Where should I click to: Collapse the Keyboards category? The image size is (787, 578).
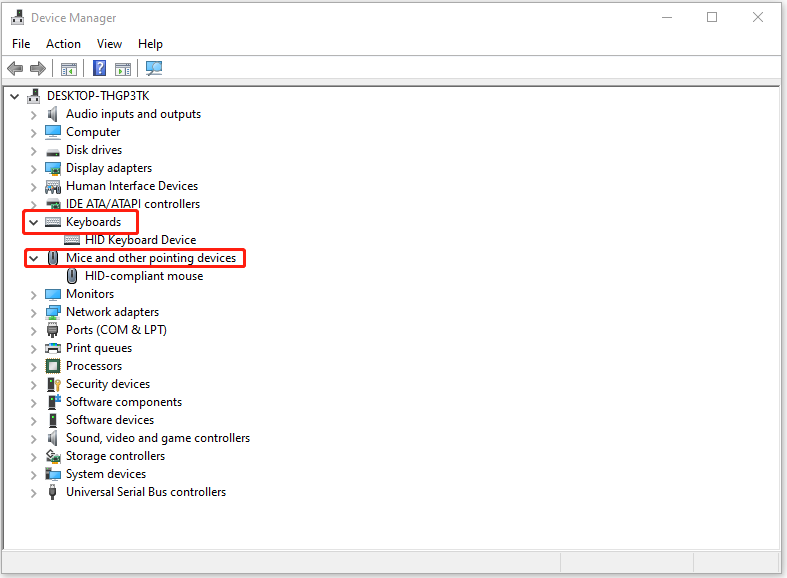point(33,222)
